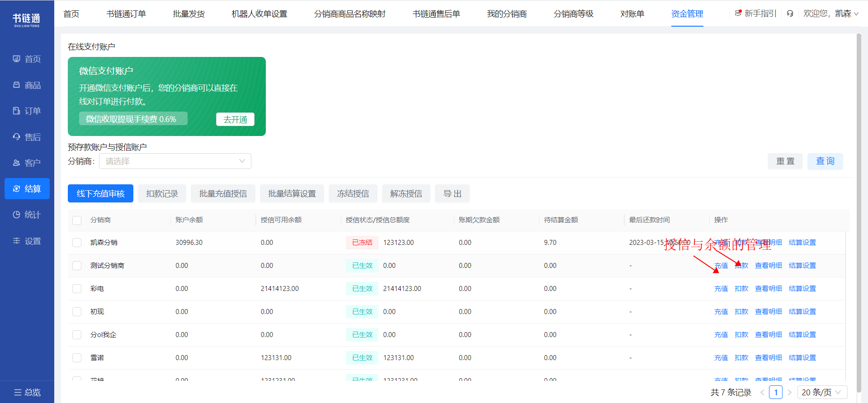Click balance 30996.30 for 凯森分销
This screenshot has width=868, height=403.
coord(189,243)
